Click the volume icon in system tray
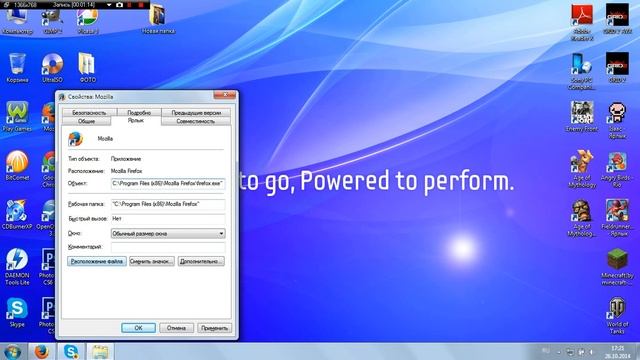 (x=591, y=352)
